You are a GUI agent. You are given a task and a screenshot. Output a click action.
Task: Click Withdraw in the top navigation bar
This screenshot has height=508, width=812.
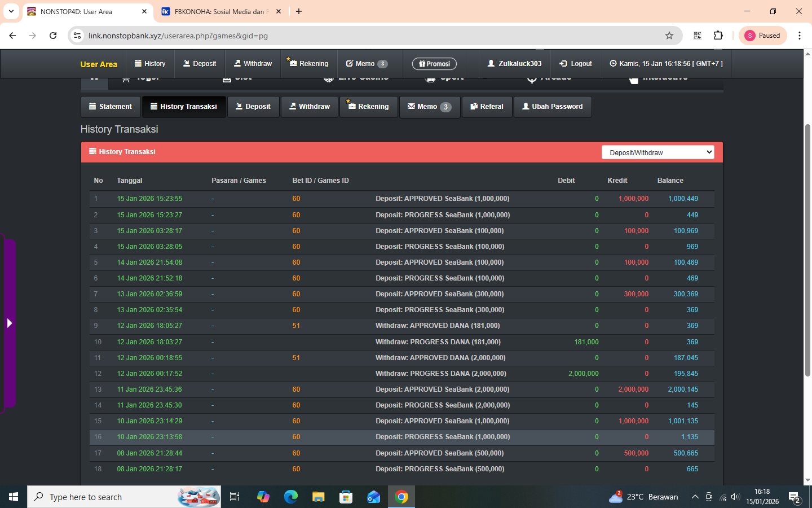(x=253, y=64)
